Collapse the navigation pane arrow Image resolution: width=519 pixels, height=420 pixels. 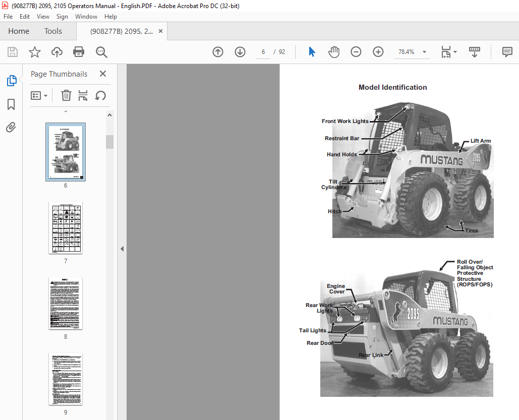(122, 249)
